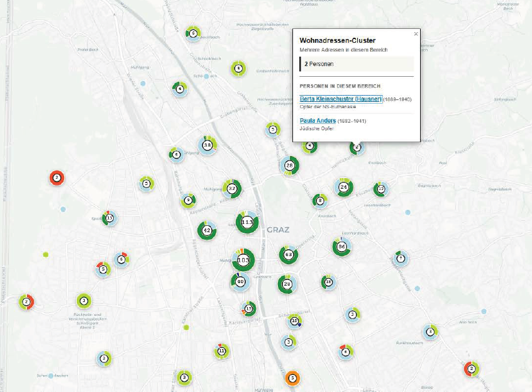Open the cluster marker numbered 38

pyautogui.click(x=207, y=145)
